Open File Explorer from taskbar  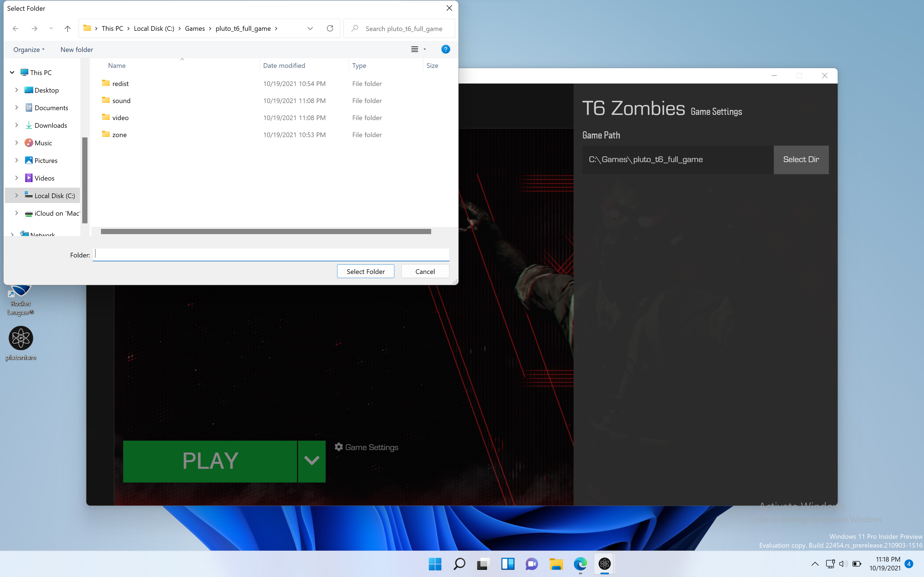click(556, 564)
